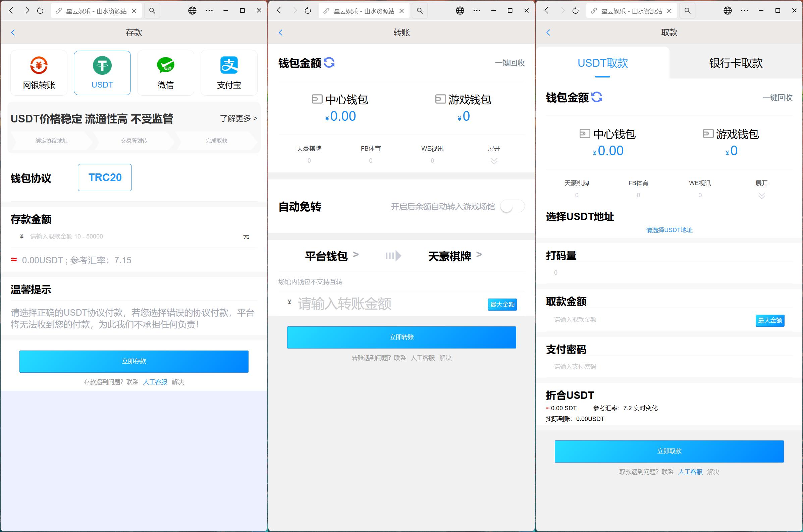Reload the transfer page
This screenshot has width=803, height=532.
pos(307,10)
